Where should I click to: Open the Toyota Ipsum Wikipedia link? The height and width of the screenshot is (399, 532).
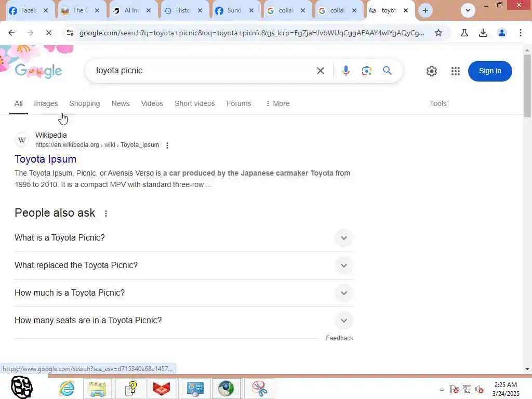coord(46,159)
